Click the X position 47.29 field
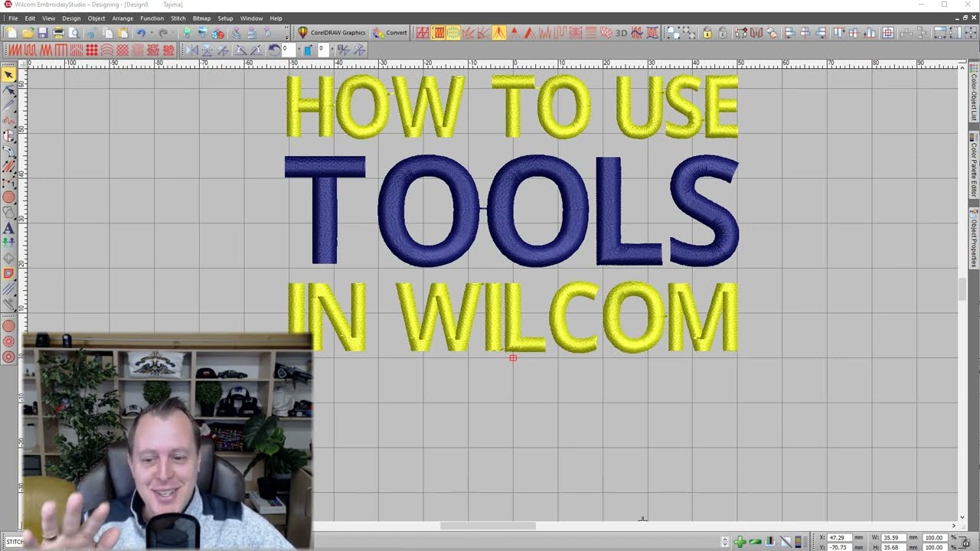The width and height of the screenshot is (980, 551). tap(838, 537)
